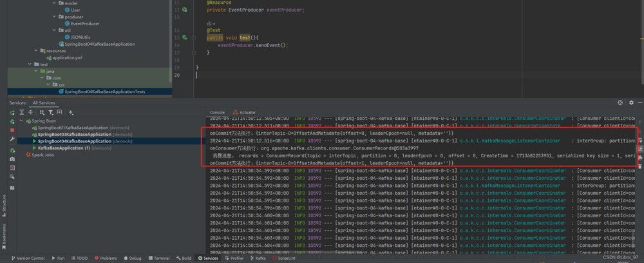Select the Spark Jobs node
This screenshot has height=263, width=644.
[40, 155]
